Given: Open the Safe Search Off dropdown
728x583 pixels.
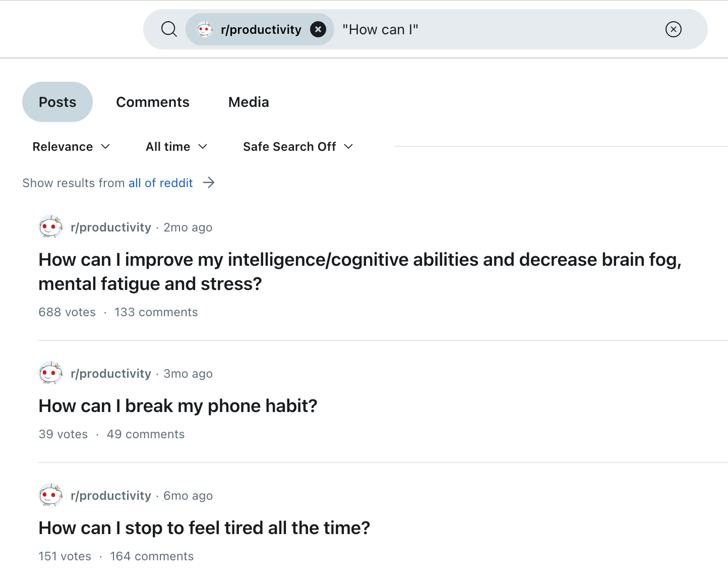Looking at the screenshot, I should 297,146.
